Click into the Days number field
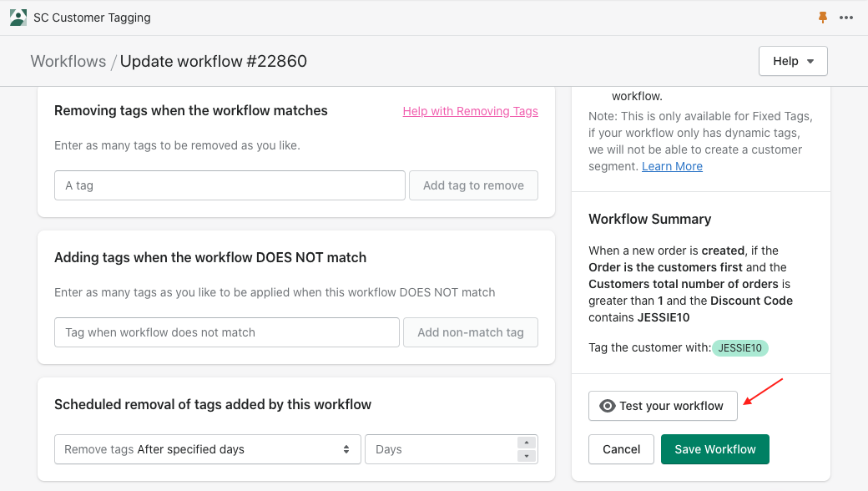Image resolution: width=868 pixels, height=491 pixels. pos(442,449)
